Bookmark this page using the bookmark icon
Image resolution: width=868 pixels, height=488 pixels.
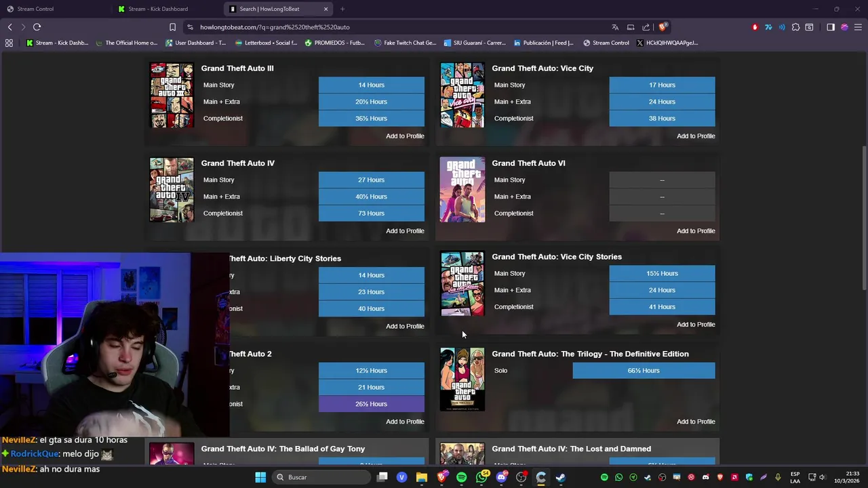(x=172, y=27)
